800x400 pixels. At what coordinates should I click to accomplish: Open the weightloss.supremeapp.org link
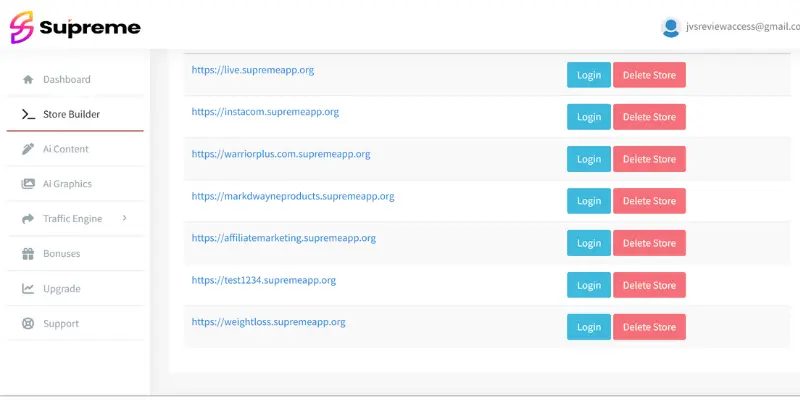pyautogui.click(x=268, y=322)
